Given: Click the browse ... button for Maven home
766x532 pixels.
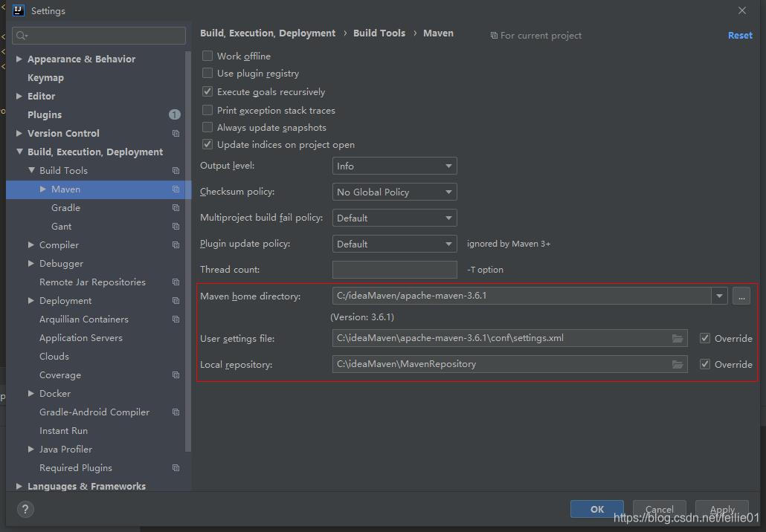Looking at the screenshot, I should [x=741, y=296].
